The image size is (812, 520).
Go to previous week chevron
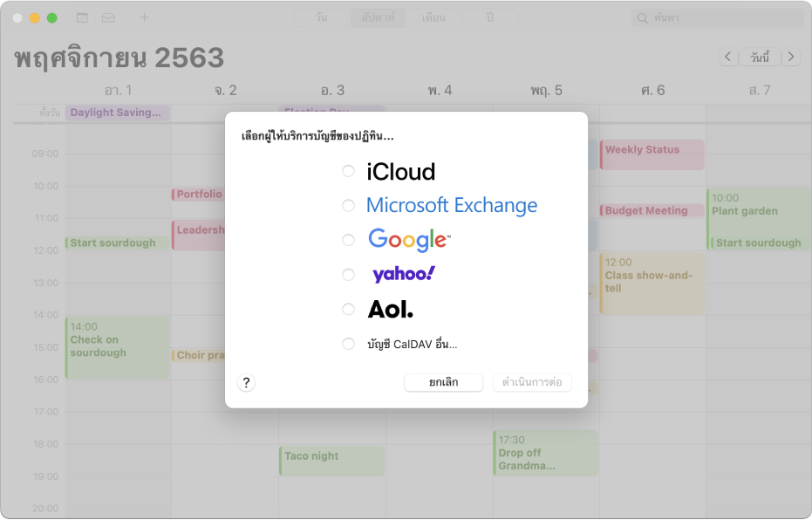(x=728, y=57)
